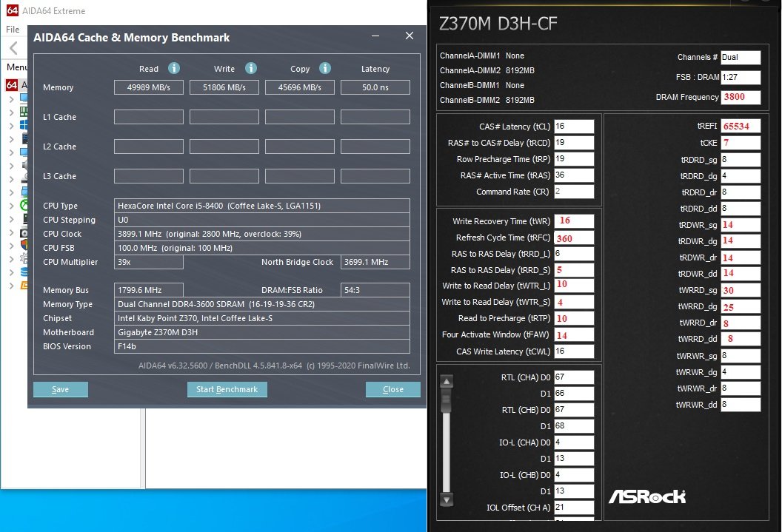This screenshot has height=532, width=782.
Task: Click the ASRock logo in the timing window
Action: click(647, 496)
